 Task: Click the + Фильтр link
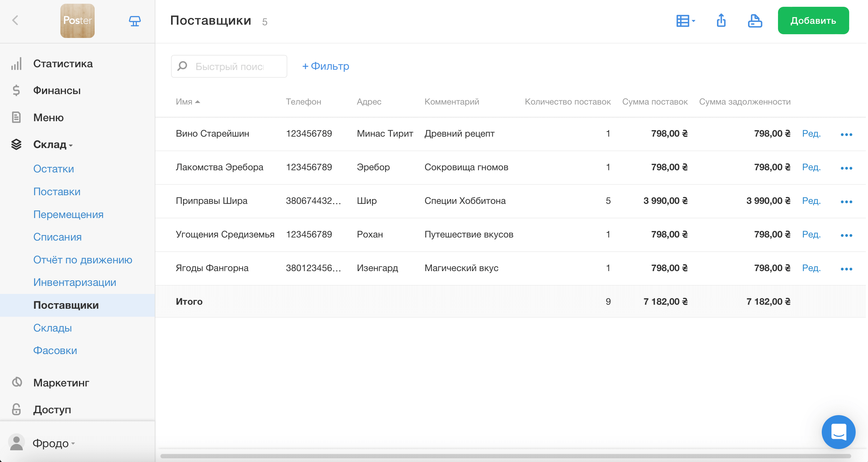[x=325, y=66]
